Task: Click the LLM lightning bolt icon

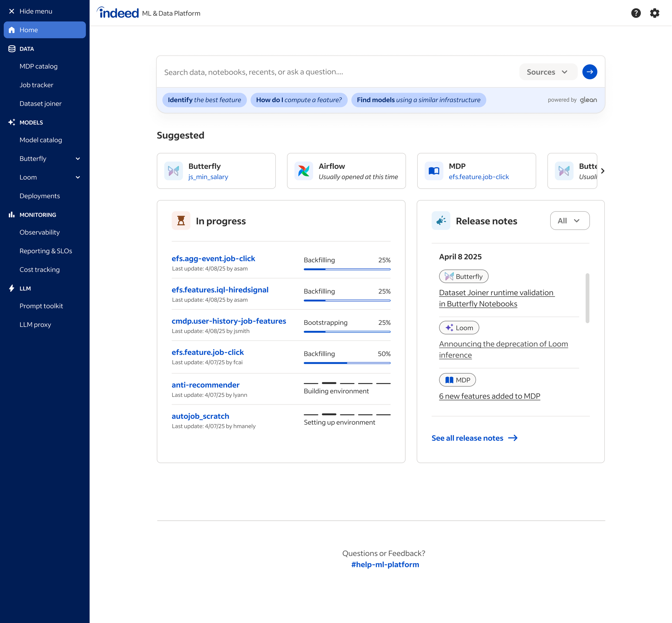Action: (12, 288)
